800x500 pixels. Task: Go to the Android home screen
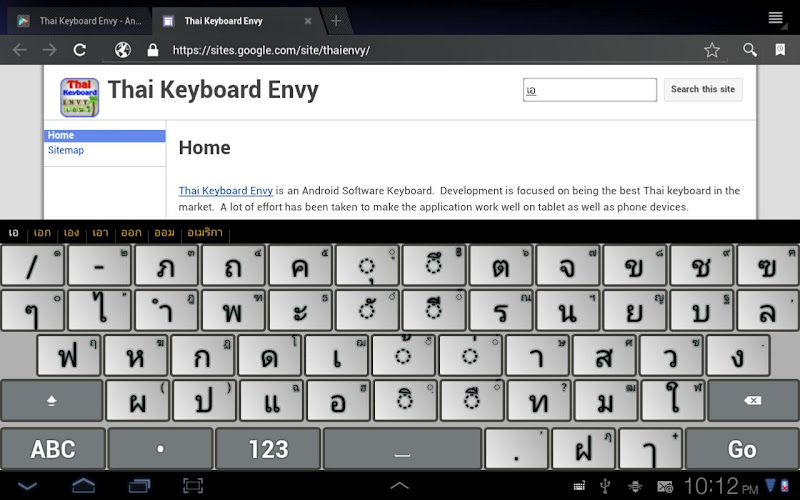(x=84, y=486)
